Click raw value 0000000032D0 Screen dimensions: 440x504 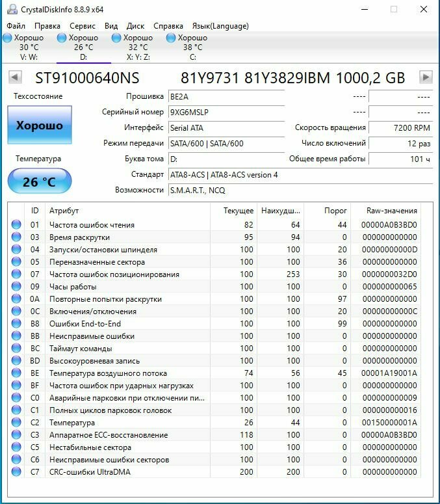pyautogui.click(x=389, y=274)
